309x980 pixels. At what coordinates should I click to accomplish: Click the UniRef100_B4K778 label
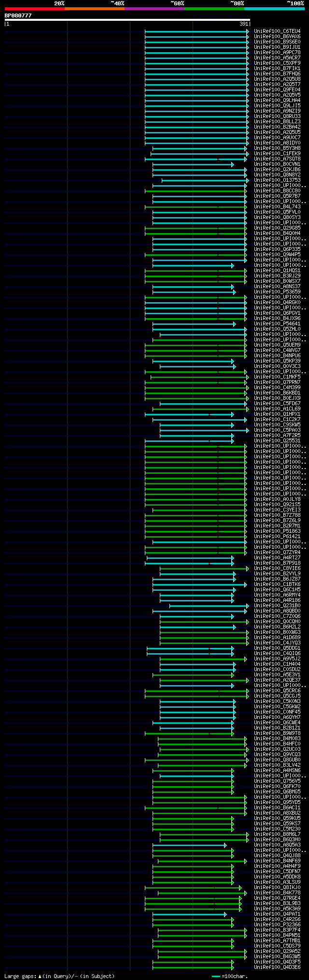(277, 893)
